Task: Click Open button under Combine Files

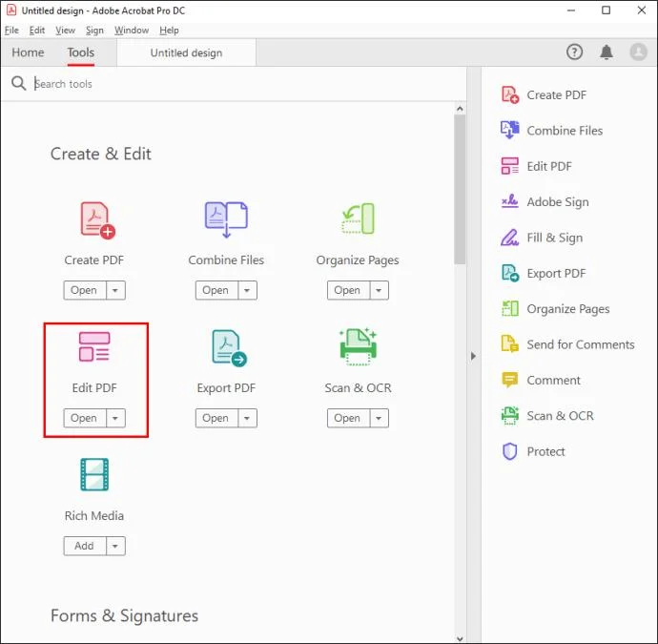Action: click(x=216, y=290)
